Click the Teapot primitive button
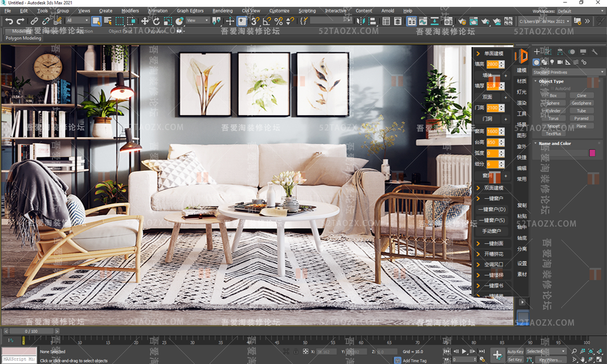 (553, 126)
